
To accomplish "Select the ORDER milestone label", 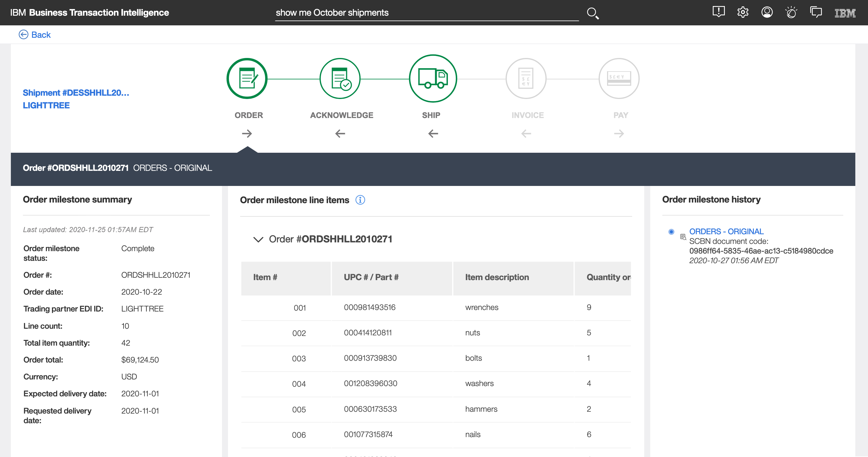I will point(249,115).
